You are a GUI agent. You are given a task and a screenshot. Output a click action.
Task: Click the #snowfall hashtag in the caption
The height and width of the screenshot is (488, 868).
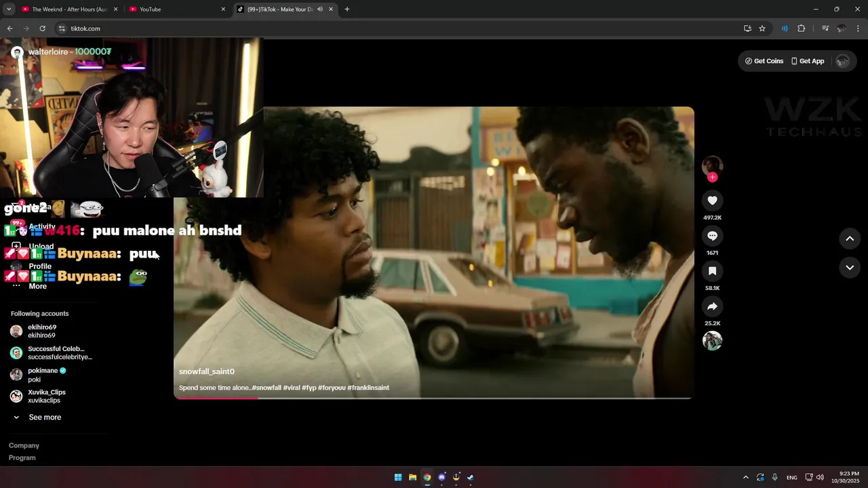click(x=267, y=388)
